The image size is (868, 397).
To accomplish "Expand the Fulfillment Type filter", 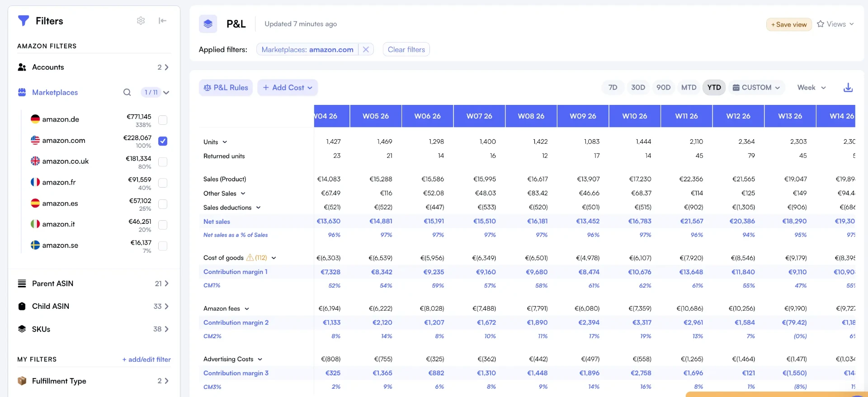I will point(166,381).
